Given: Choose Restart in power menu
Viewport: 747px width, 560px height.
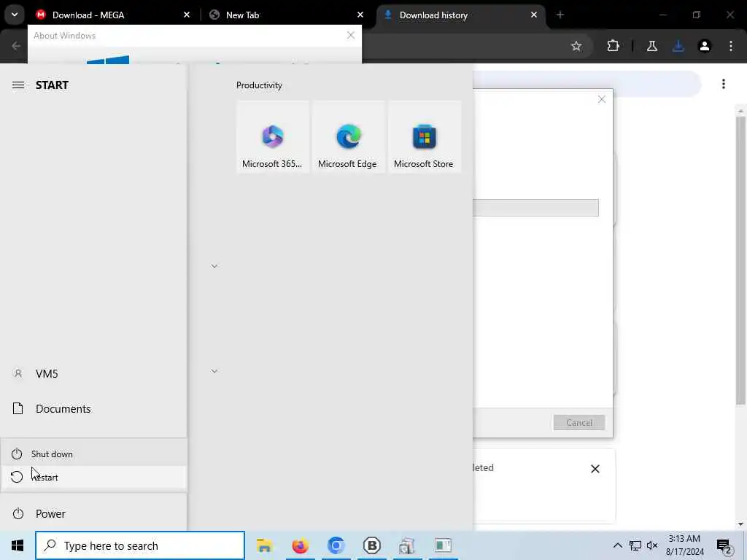Looking at the screenshot, I should tap(93, 477).
